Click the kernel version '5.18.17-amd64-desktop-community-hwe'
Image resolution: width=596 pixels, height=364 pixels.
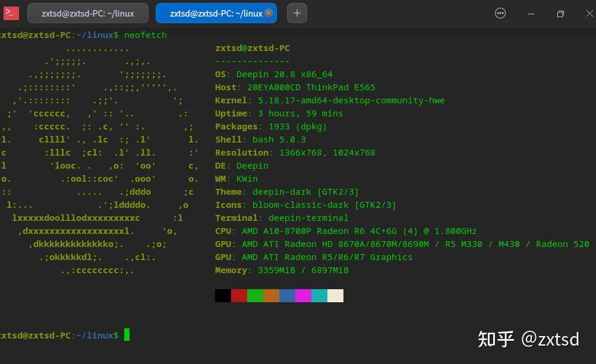coord(351,100)
